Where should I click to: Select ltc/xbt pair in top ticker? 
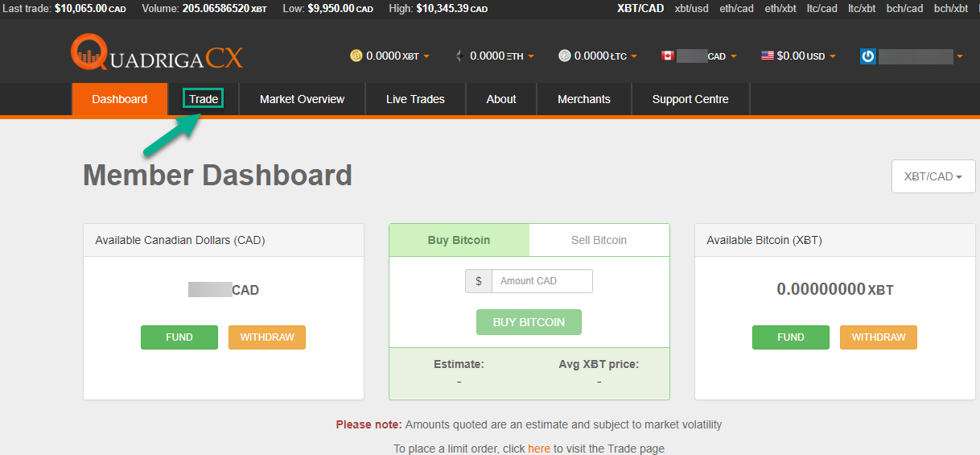click(x=863, y=8)
